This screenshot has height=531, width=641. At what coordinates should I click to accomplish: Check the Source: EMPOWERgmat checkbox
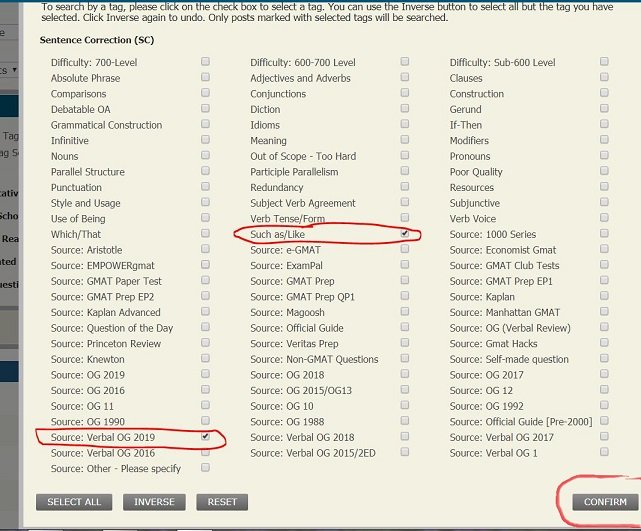pos(205,264)
